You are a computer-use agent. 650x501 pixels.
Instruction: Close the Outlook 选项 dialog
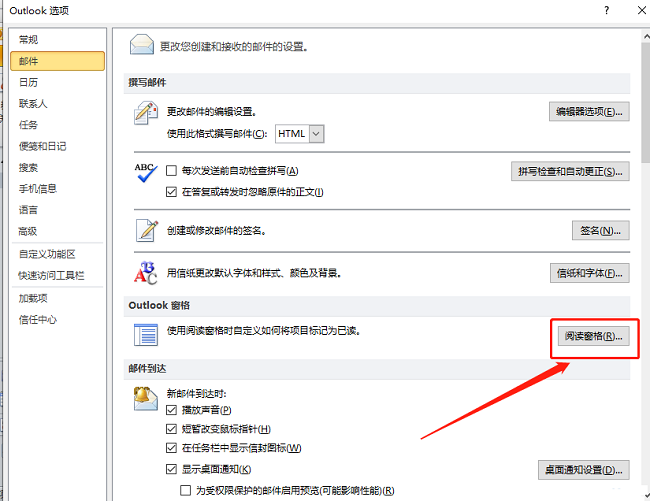tap(641, 10)
